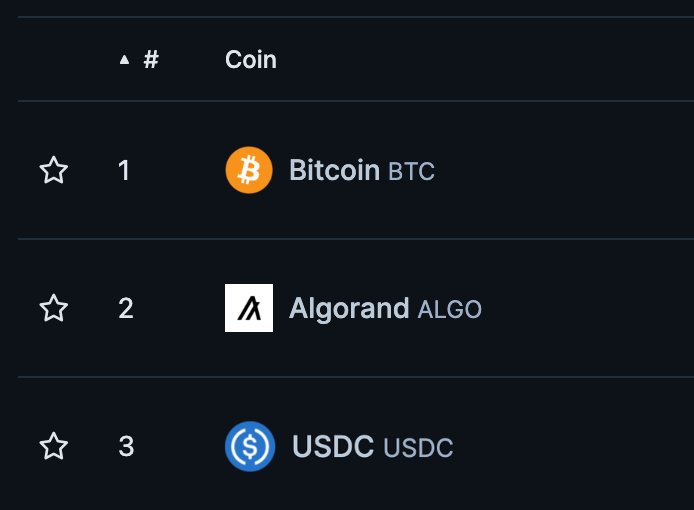694x510 pixels.
Task: Click the Algorand logo icon
Action: pos(249,308)
